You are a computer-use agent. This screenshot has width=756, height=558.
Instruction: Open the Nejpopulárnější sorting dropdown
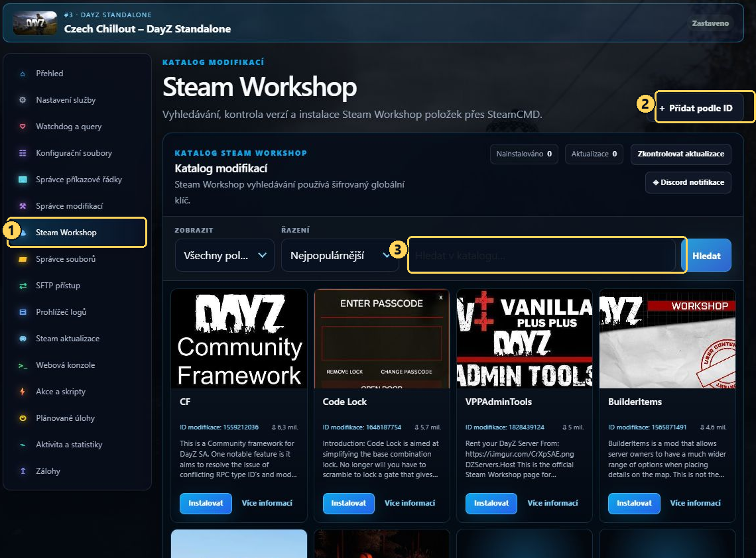coord(340,255)
